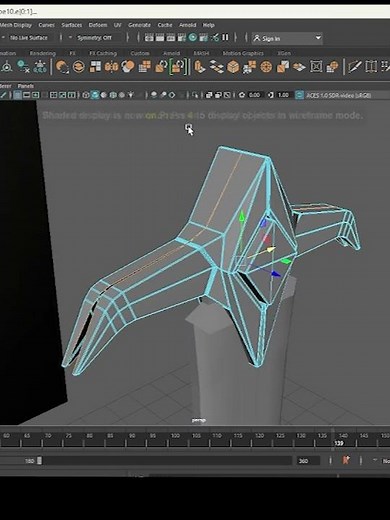Click the orange circular target shelf icon
This screenshot has height=520, width=390.
point(266,67)
